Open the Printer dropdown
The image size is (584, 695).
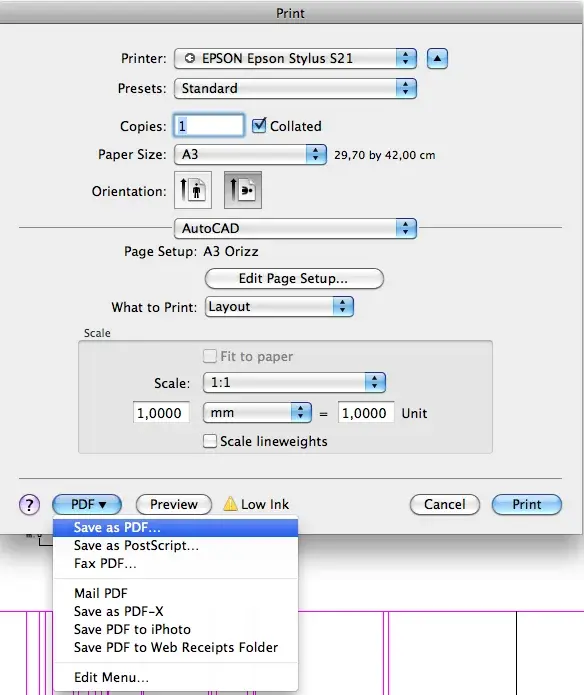click(x=296, y=59)
